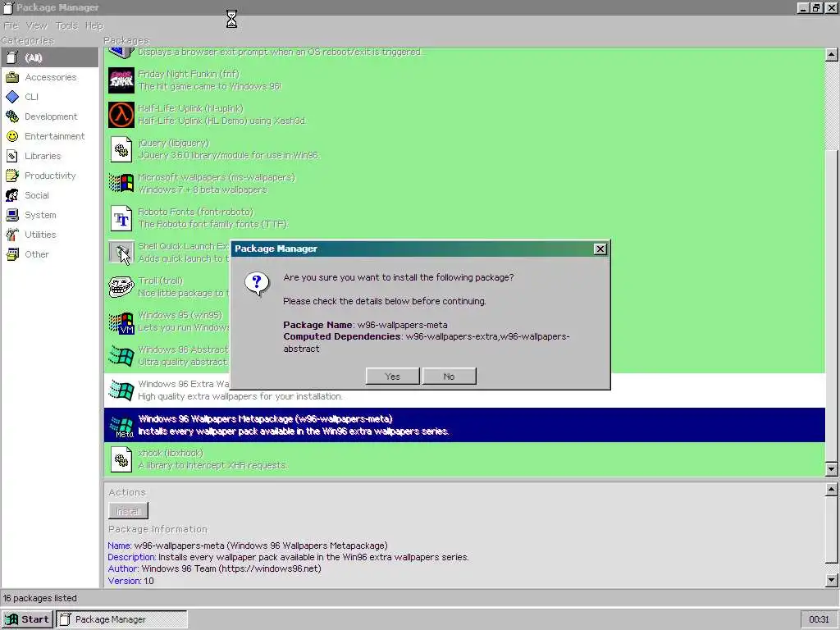Select the Entertainment category label
Image resolution: width=840 pixels, height=630 pixels.
coord(55,136)
